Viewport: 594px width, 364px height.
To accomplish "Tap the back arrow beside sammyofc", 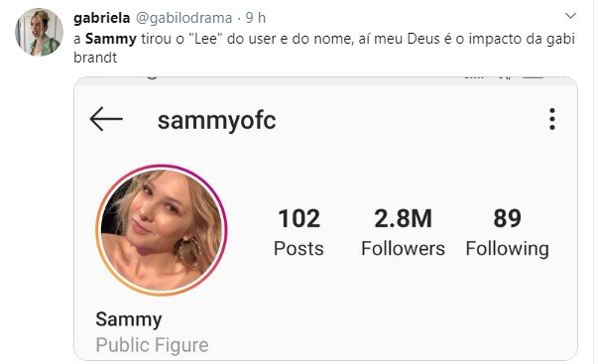I will pyautogui.click(x=106, y=119).
